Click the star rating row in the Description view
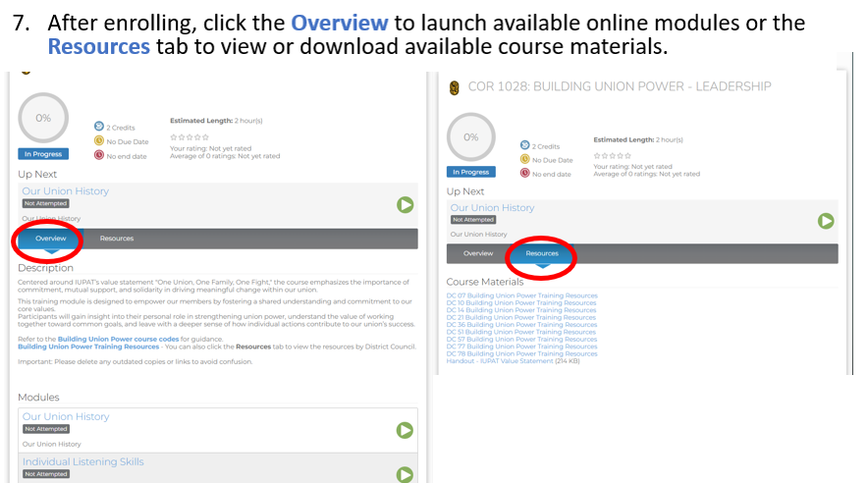Screen dimensions: 868x483 click(190, 136)
